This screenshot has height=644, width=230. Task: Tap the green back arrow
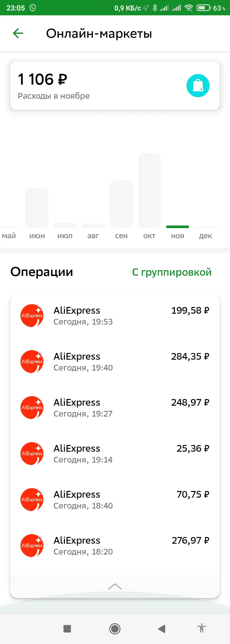click(18, 33)
